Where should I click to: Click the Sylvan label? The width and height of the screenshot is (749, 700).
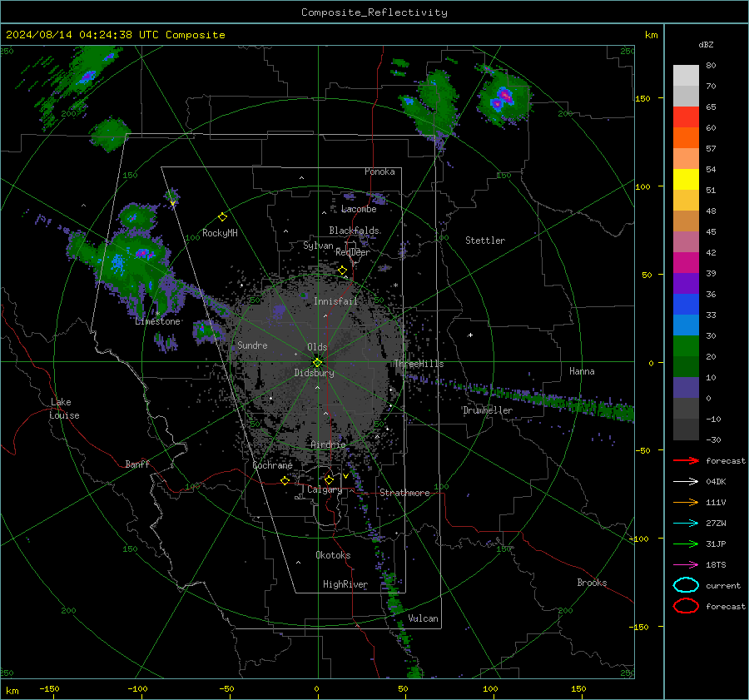[x=318, y=246]
